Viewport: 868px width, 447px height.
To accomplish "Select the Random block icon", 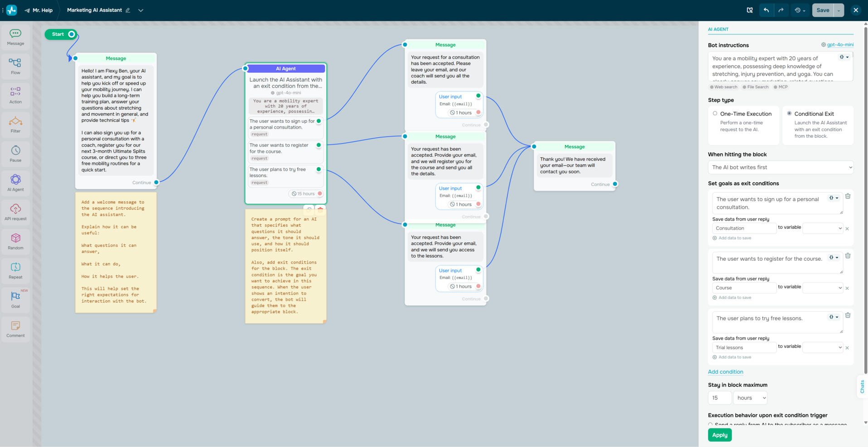I will pos(15,240).
